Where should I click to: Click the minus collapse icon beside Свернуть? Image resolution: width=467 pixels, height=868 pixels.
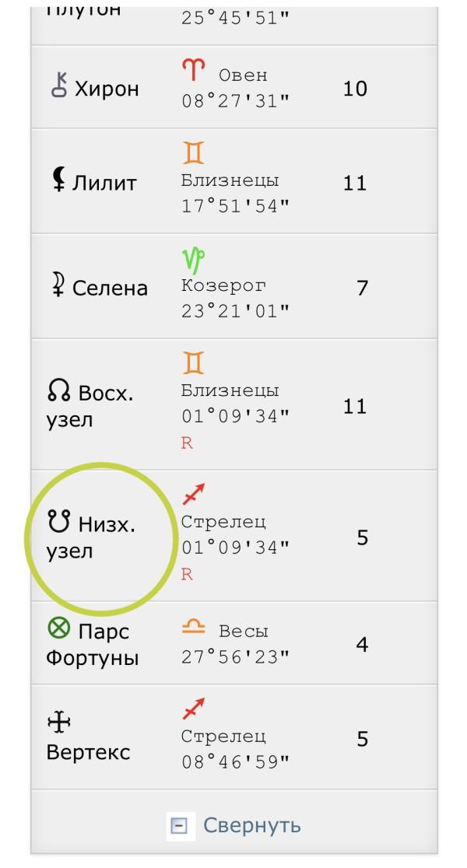tap(179, 826)
